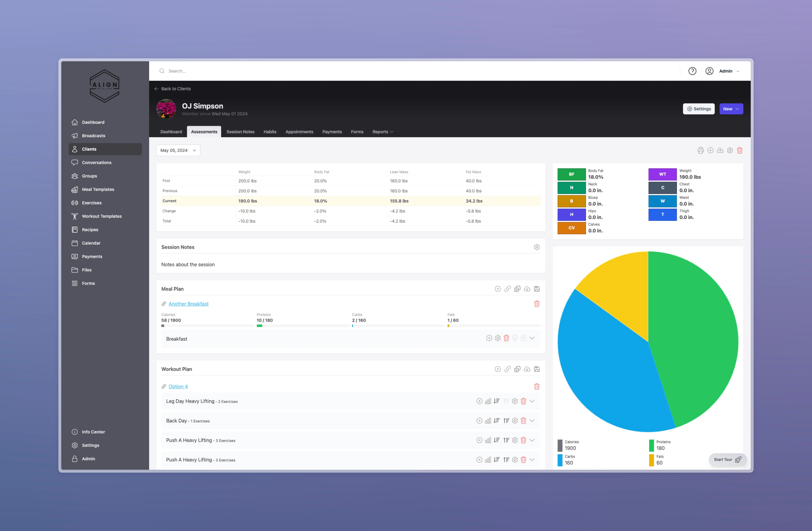Link a template using Workout Plan chain icon
Viewport: 812px width, 531px height.
pos(507,369)
